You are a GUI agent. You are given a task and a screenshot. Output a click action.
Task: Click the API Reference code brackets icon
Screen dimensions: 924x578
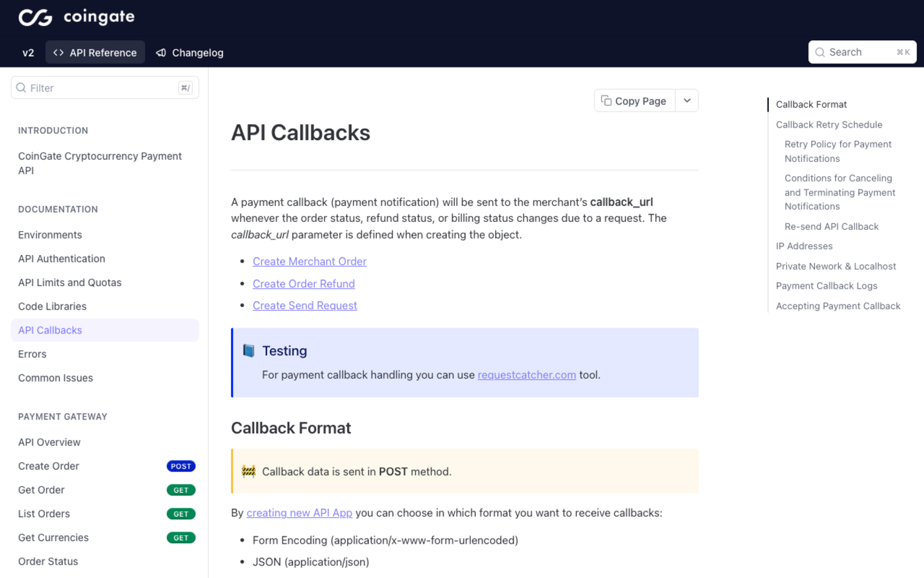tap(58, 53)
